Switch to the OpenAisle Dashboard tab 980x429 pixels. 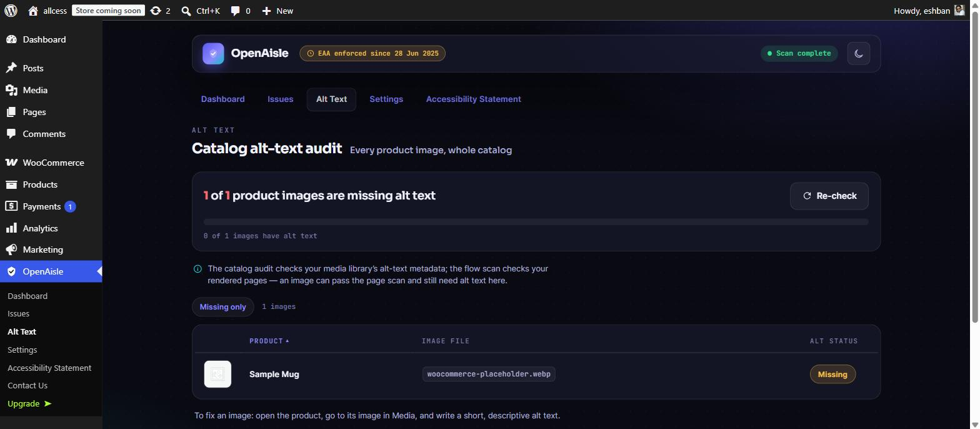tap(222, 99)
